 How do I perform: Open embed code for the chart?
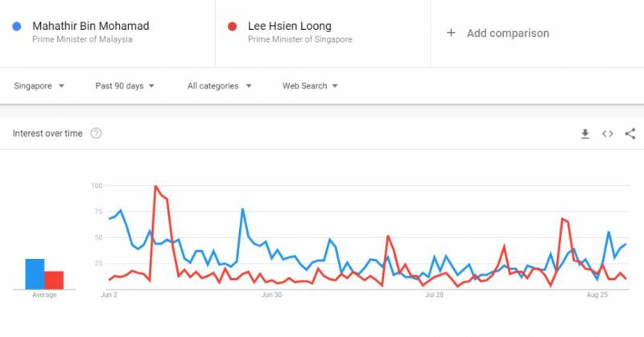[x=608, y=134]
